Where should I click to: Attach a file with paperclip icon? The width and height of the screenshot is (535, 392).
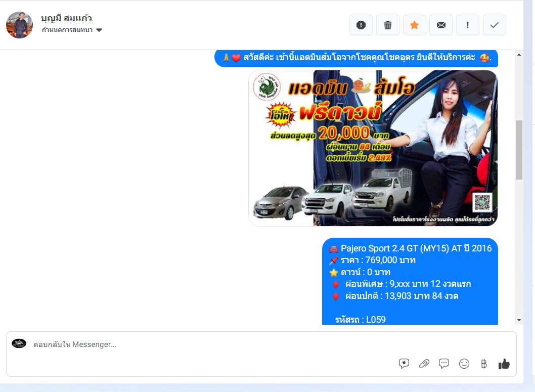pos(424,363)
